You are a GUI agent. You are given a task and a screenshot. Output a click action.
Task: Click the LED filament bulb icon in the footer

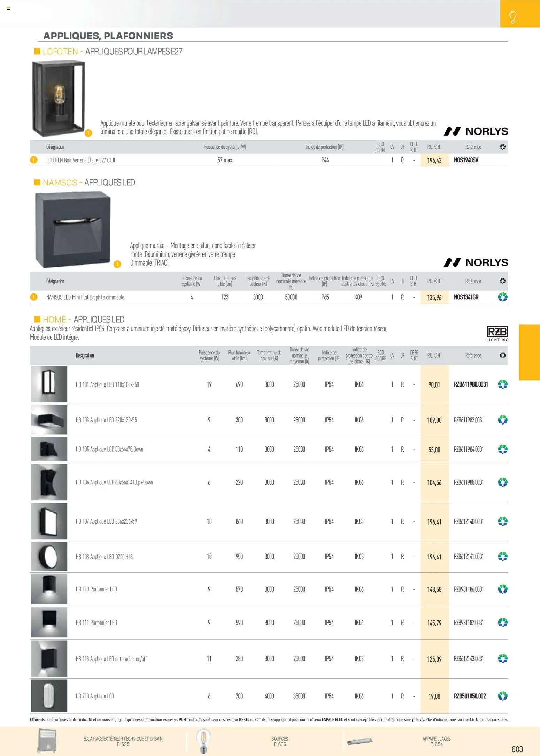click(203, 741)
